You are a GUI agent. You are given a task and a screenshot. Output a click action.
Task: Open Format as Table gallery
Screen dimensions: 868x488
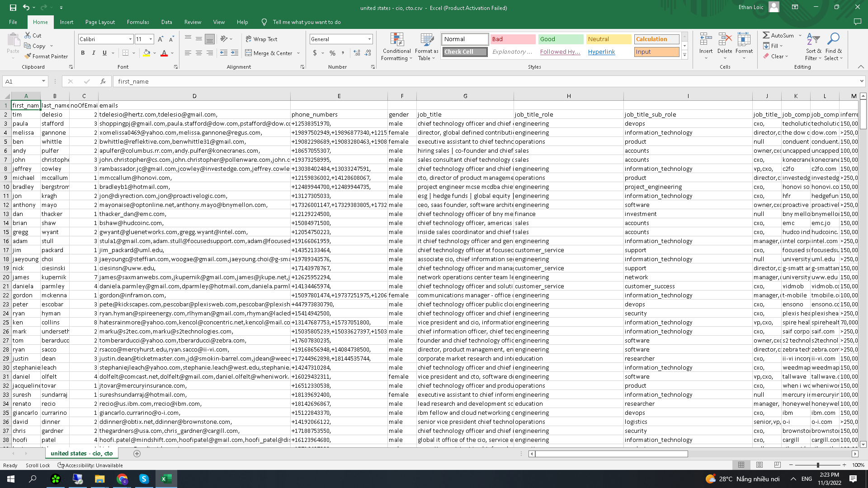coord(426,47)
